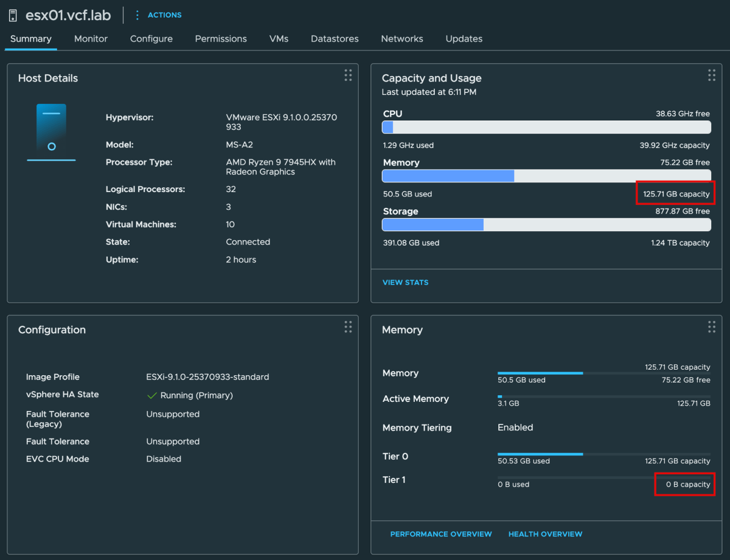Screen dimensions: 730x560
Task: Click the Logical Processors value 32
Action: [x=231, y=189]
